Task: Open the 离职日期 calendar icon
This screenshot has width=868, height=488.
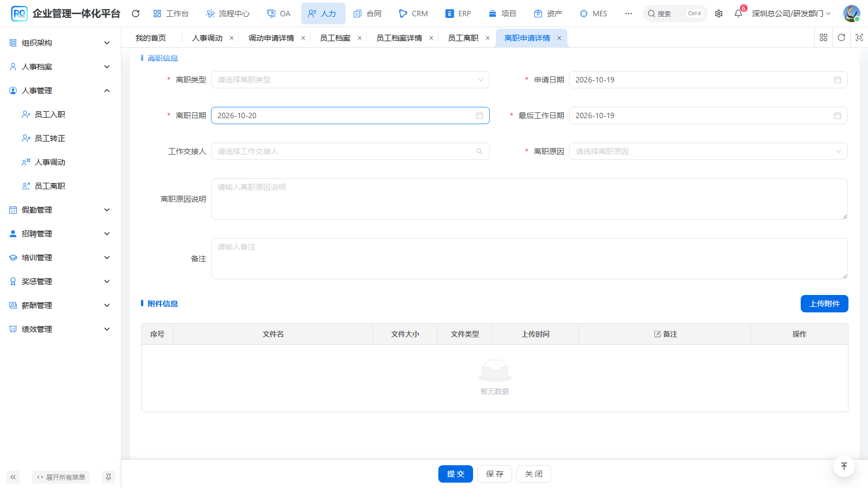Action: (480, 115)
